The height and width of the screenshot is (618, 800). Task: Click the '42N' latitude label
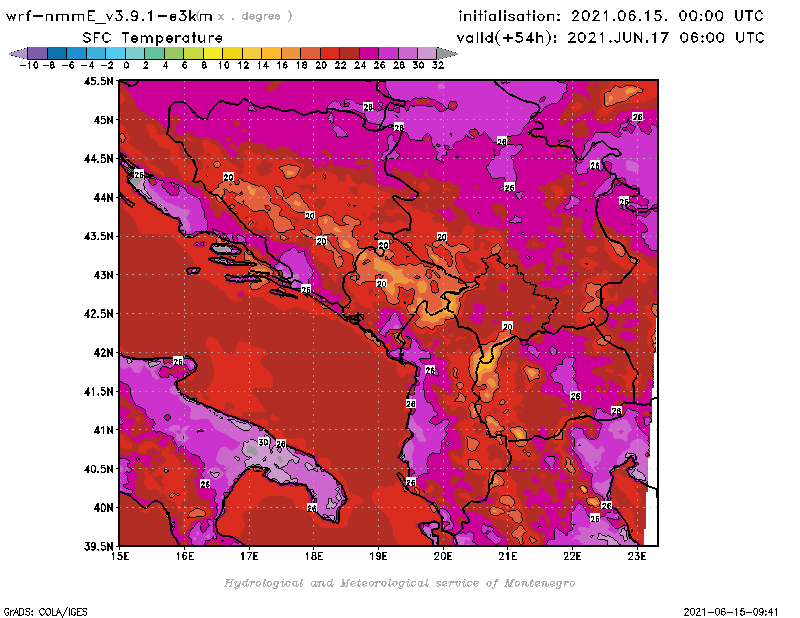103,353
